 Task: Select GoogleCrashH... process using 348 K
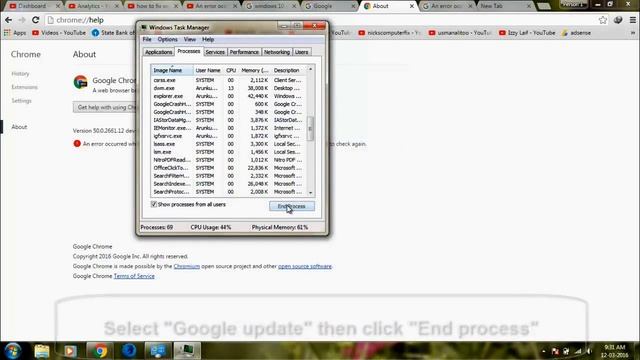coord(229,112)
